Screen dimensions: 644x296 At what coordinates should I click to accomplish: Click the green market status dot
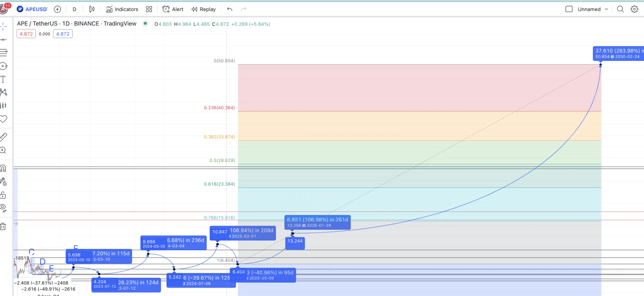tap(145, 23)
